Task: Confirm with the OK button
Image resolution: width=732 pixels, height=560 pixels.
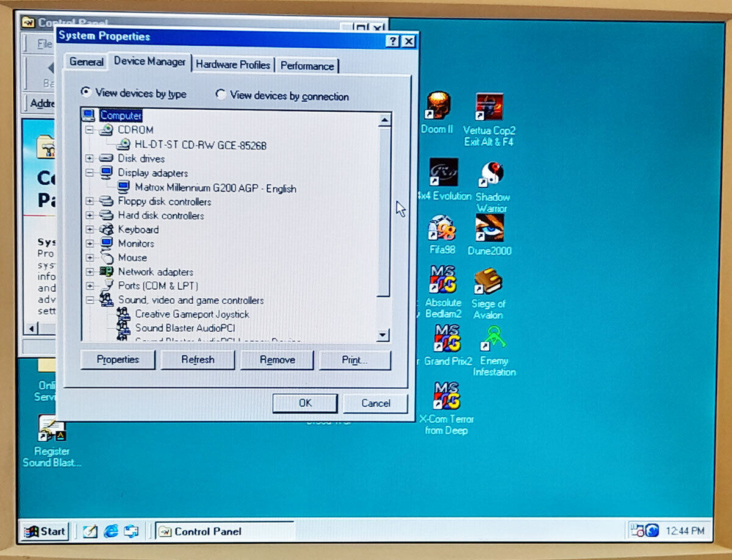Action: 305,403
